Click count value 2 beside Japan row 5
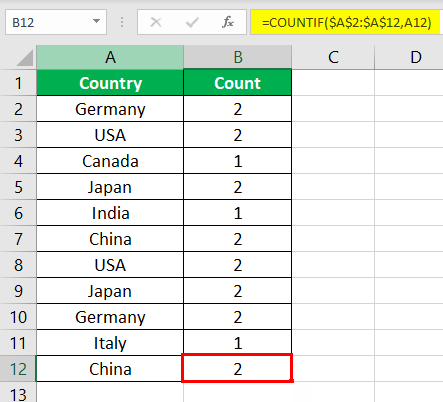Screen dimensions: 443x402 237,187
